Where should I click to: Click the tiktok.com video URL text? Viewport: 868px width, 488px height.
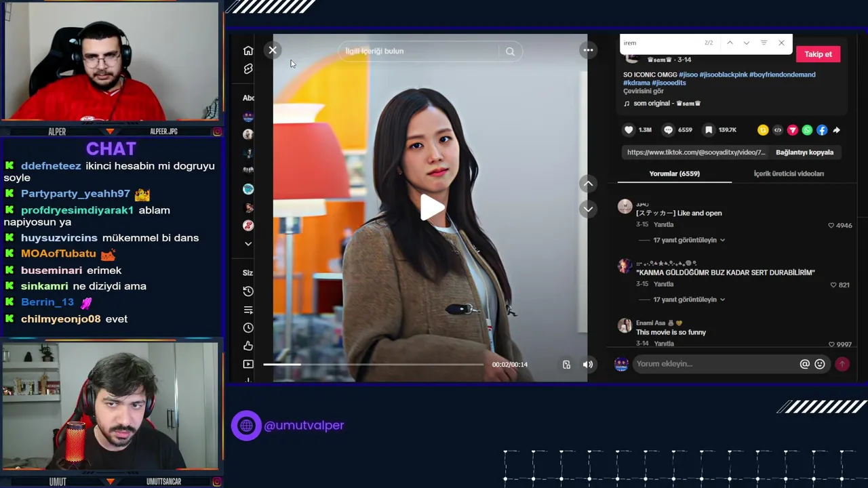[696, 152]
